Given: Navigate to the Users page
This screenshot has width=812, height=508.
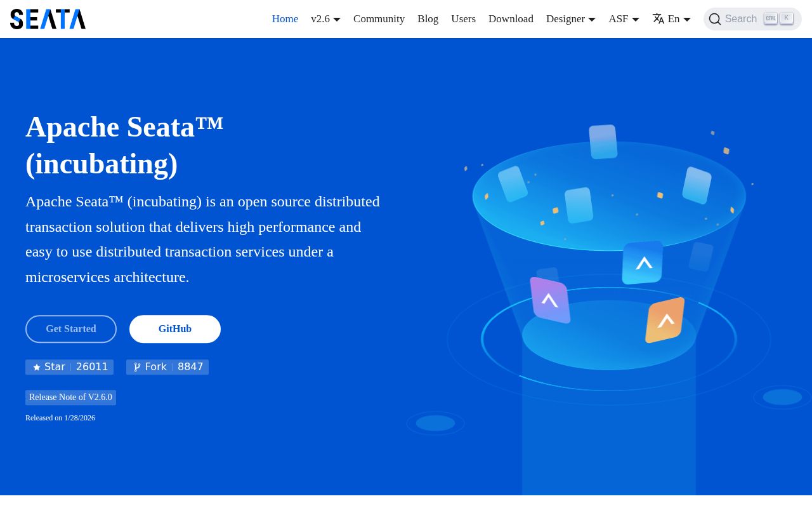Looking at the screenshot, I should pos(463,19).
